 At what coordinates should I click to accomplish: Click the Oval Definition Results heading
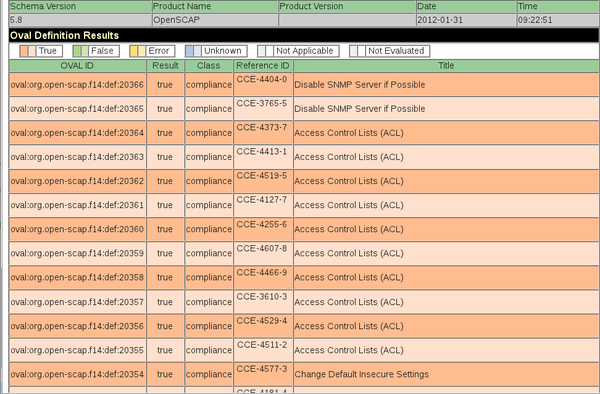pos(64,36)
